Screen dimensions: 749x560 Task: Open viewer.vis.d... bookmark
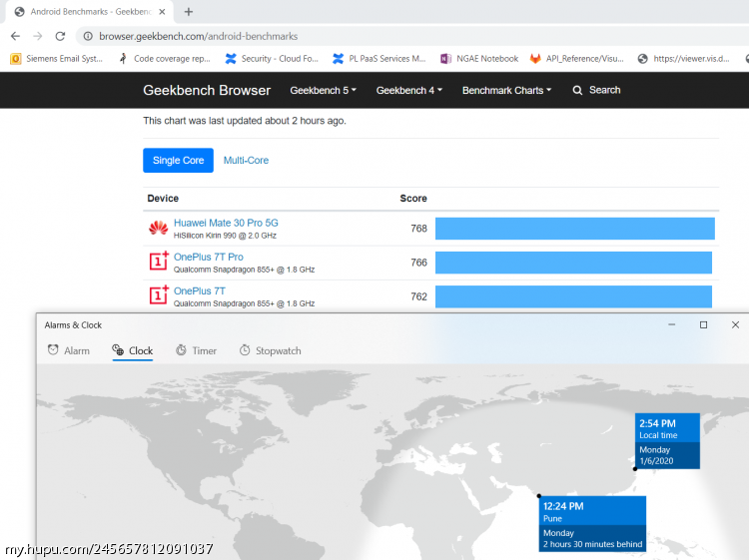point(683,59)
